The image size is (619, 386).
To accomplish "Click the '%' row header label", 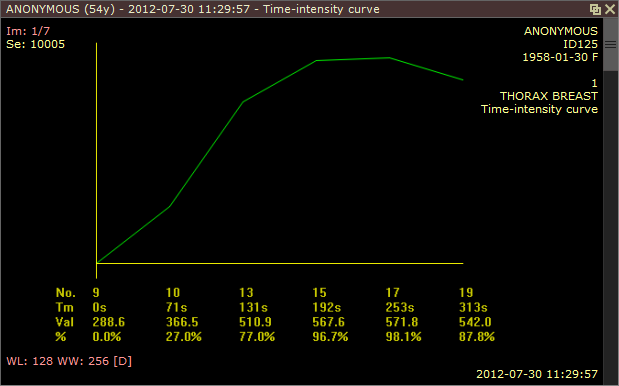I will click(61, 336).
